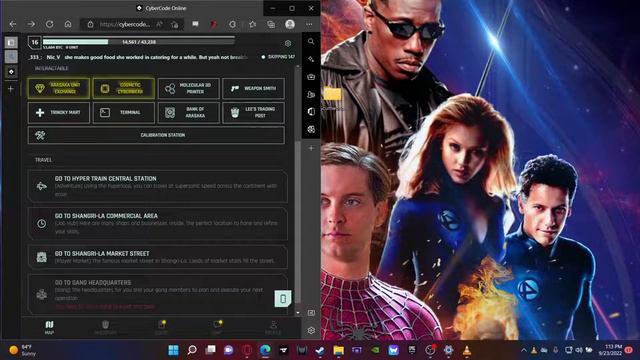
Task: Open Edge settings and more menu
Action: [x=309, y=24]
